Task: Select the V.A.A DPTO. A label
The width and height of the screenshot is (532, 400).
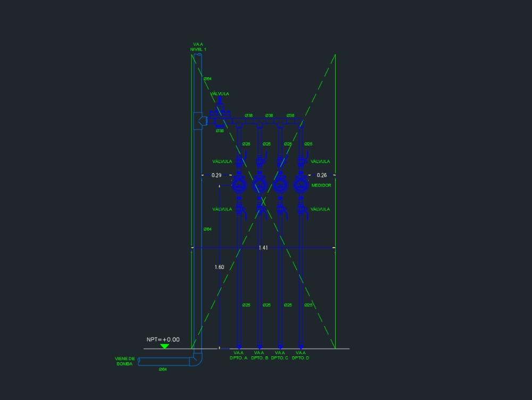Action: pyautogui.click(x=238, y=355)
